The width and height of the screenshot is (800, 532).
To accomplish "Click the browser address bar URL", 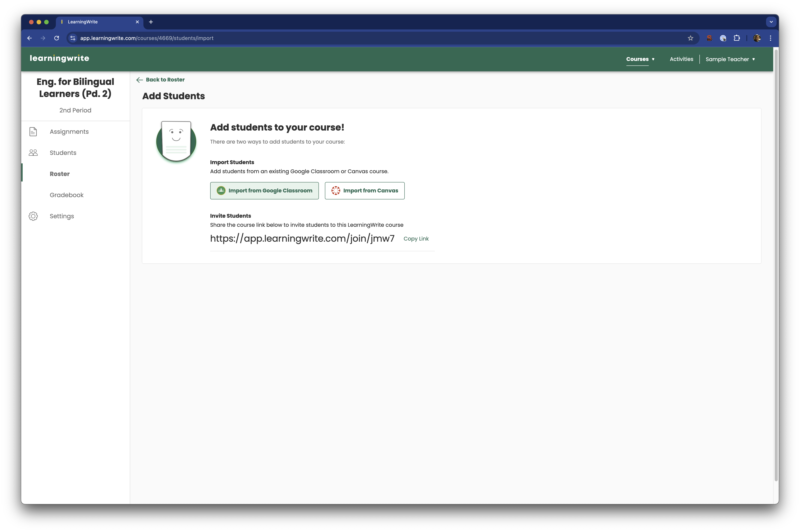I will point(147,38).
